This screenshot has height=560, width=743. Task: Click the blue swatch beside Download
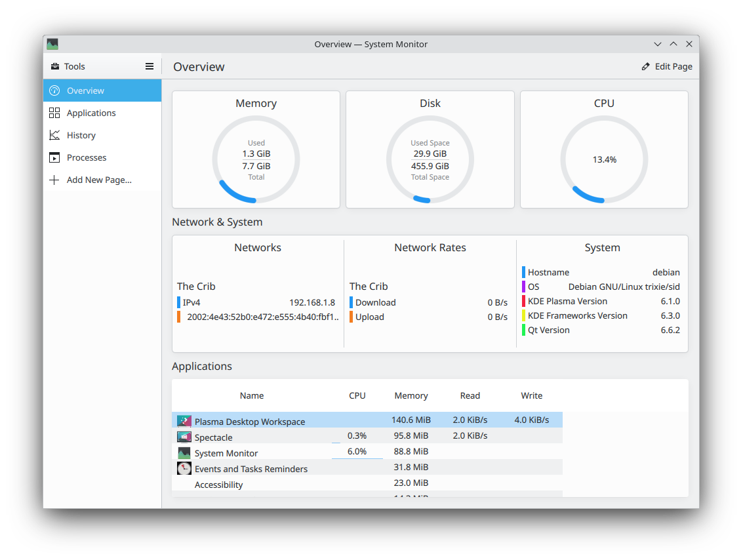[351, 302]
